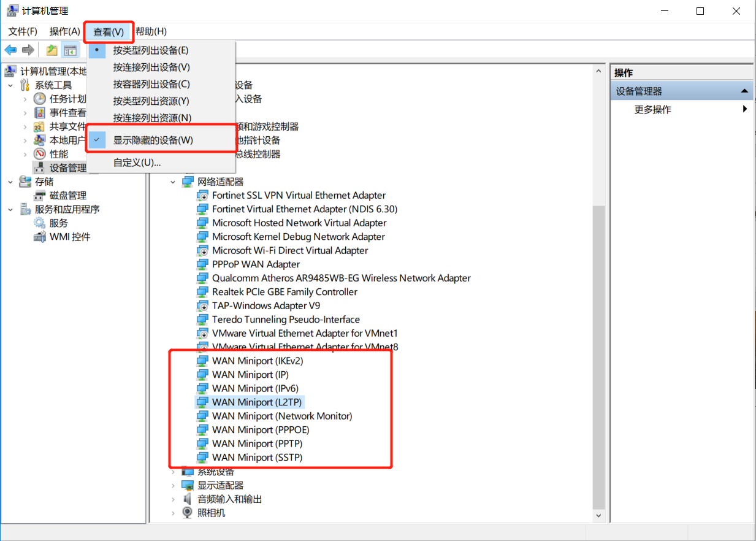The width and height of the screenshot is (756, 541).
Task: Click the up-one-level folder toolbar icon
Action: tap(52, 50)
